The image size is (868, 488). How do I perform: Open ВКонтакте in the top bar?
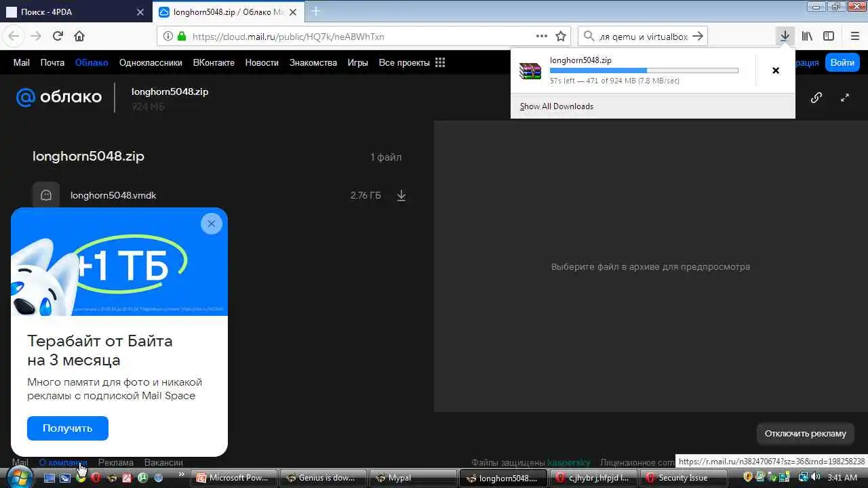tap(214, 62)
